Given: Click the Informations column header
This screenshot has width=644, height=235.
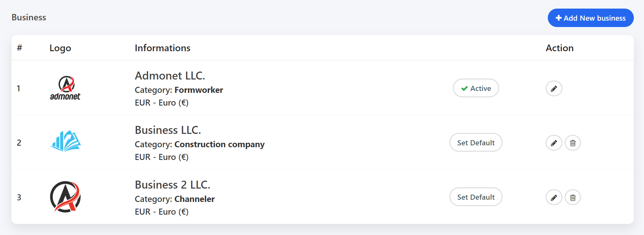Looking at the screenshot, I should (162, 48).
